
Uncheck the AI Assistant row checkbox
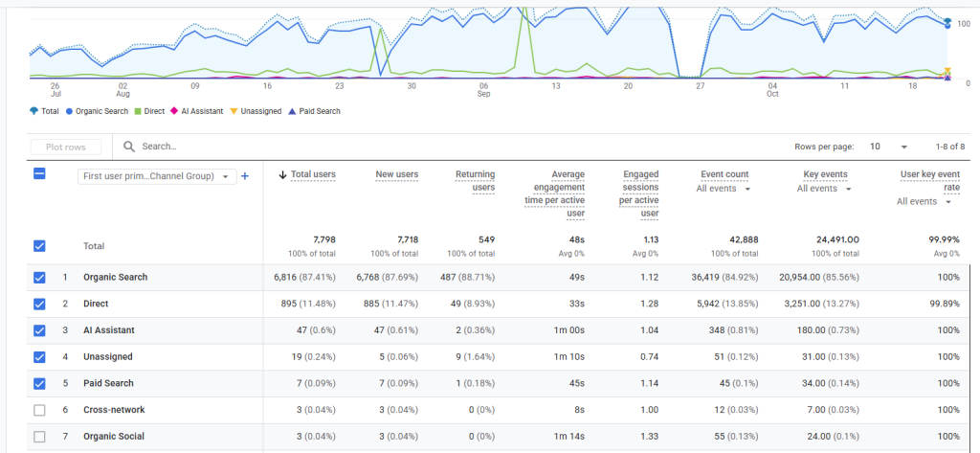point(39,330)
